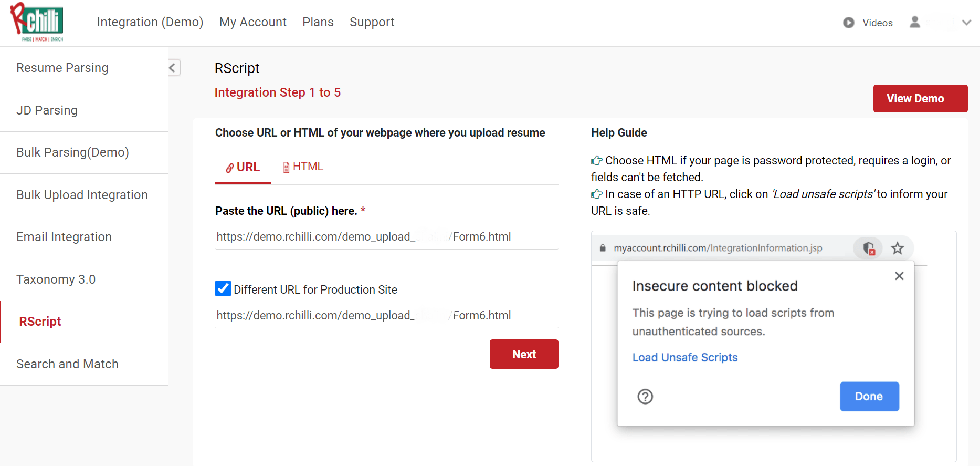Click the Done button in popup
The image size is (980, 466).
click(869, 397)
